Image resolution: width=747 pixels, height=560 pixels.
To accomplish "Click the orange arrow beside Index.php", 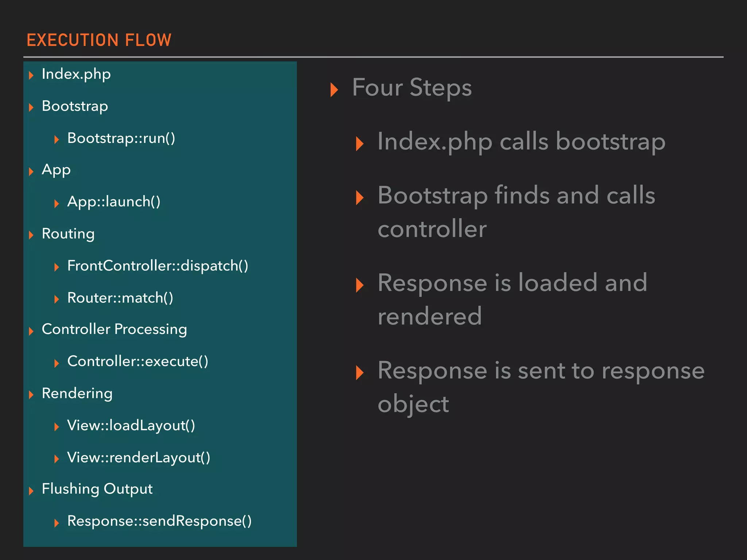I will click(31, 75).
